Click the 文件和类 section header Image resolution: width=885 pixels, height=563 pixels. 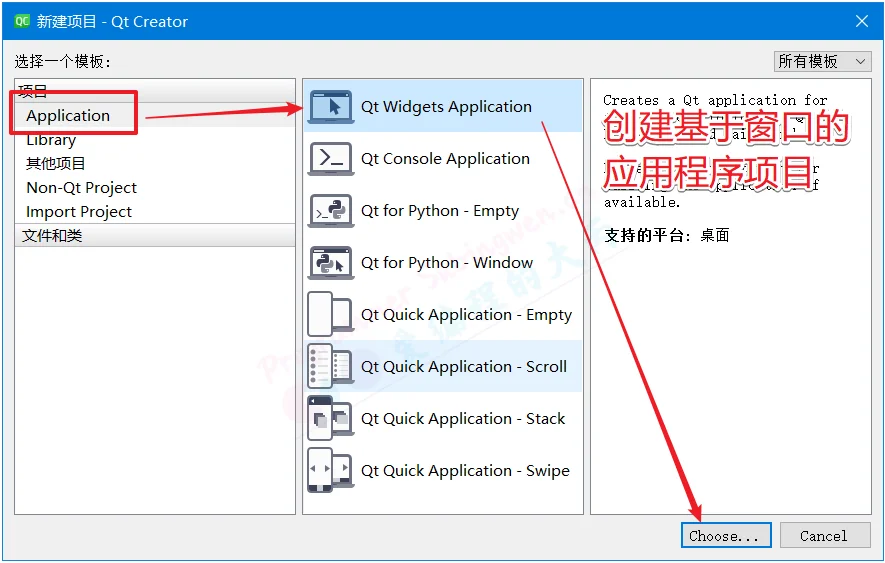tap(155, 235)
